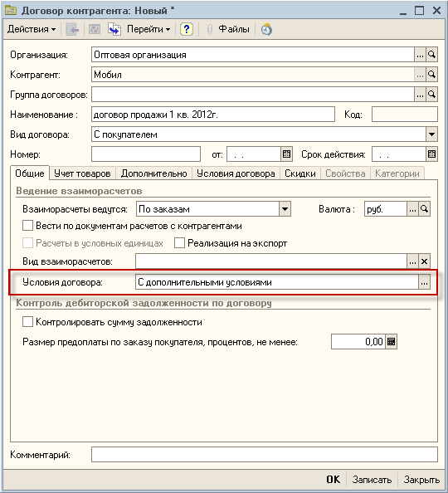
Task: Toggle Реализация на экспорт checkbox
Action: pos(179,243)
